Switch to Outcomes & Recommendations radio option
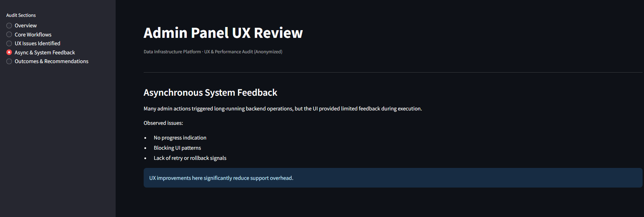This screenshot has width=644, height=217. coord(9,61)
